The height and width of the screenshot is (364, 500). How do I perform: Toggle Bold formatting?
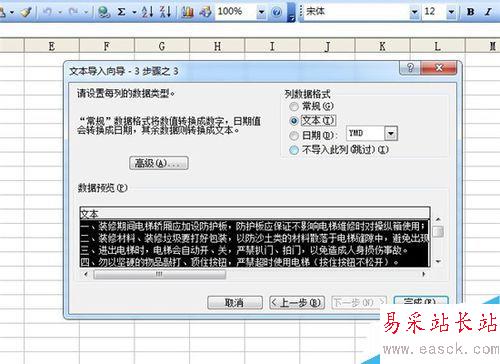[471, 12]
